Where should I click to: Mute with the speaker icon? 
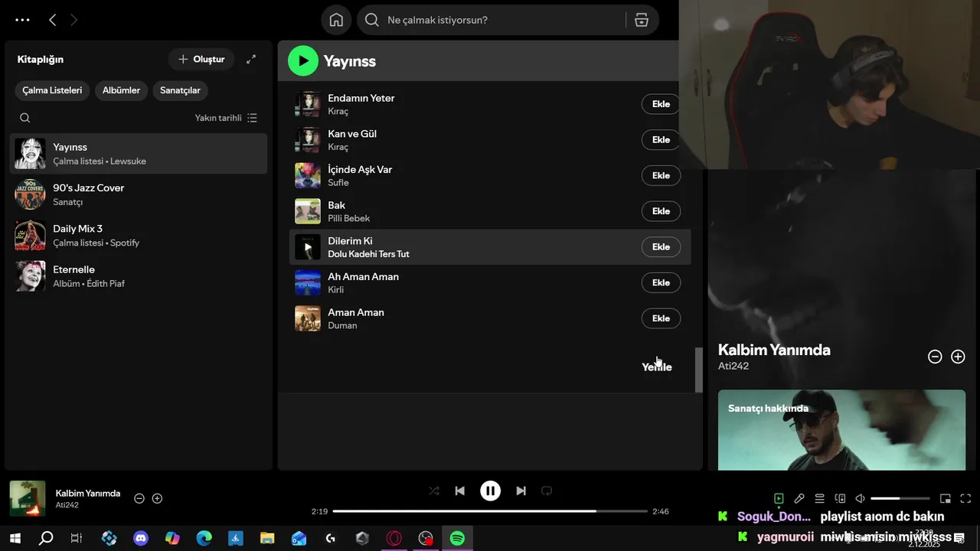coord(860,498)
